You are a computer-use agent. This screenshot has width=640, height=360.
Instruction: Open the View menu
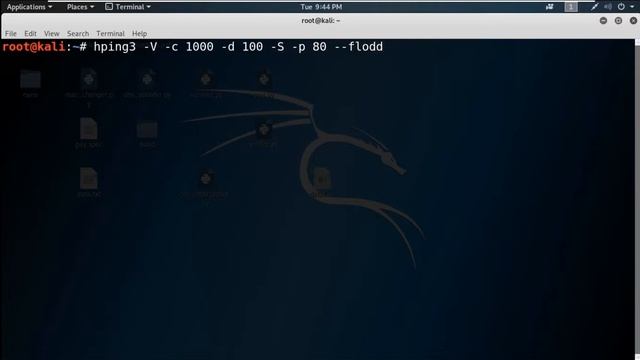point(51,33)
